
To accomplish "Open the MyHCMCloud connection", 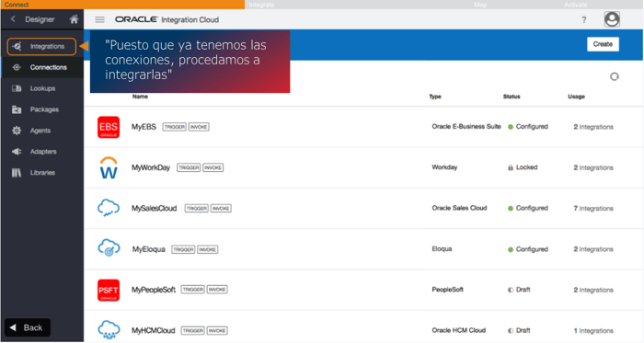I will (x=154, y=331).
